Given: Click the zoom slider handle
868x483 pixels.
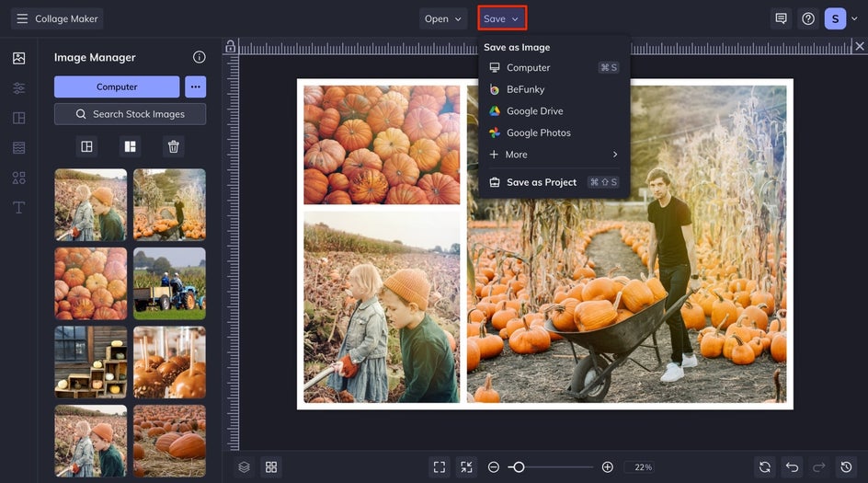Looking at the screenshot, I should pyautogui.click(x=519, y=467).
